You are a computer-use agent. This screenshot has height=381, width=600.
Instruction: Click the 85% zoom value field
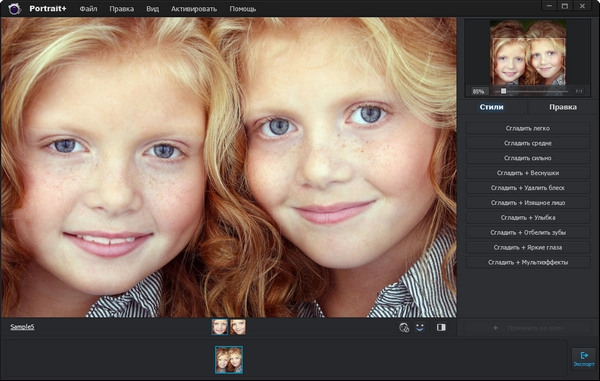coord(478,91)
